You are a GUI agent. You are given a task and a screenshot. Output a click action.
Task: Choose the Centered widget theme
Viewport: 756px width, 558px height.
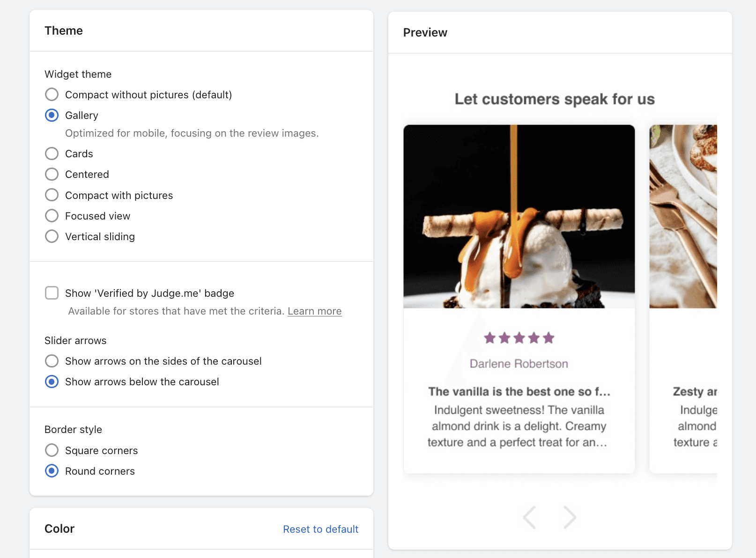(52, 174)
